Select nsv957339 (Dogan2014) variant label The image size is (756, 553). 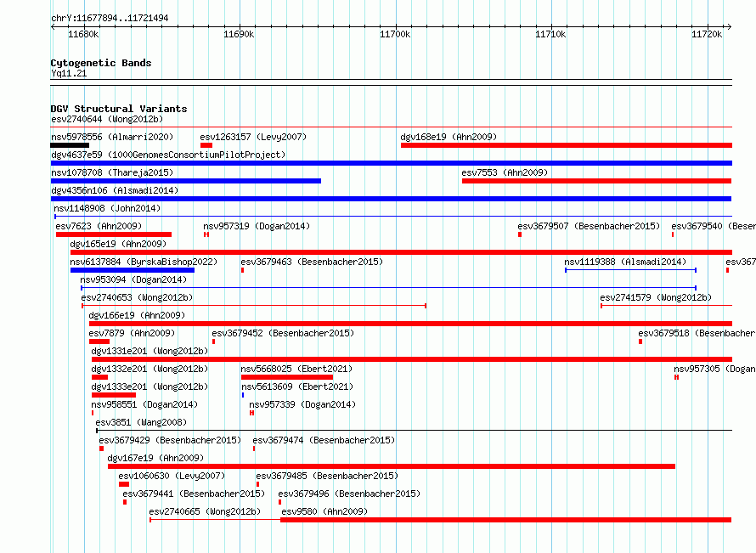pos(302,404)
